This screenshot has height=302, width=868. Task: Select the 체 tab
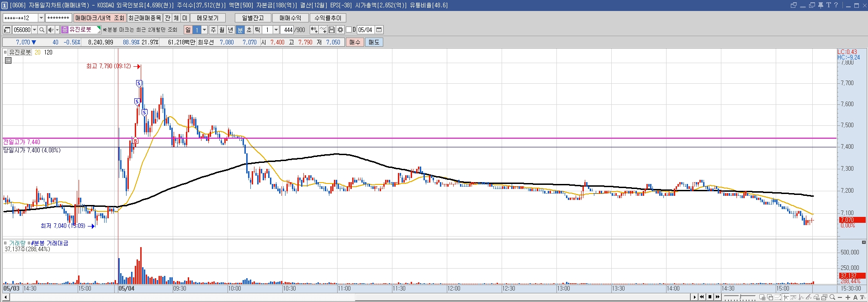pyautogui.click(x=176, y=18)
